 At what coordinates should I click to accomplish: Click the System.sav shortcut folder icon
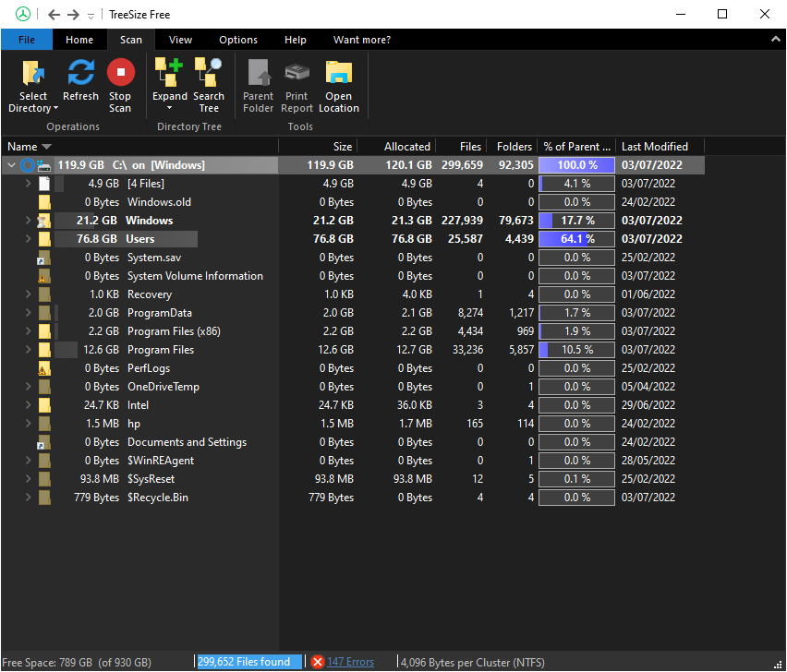(43, 258)
